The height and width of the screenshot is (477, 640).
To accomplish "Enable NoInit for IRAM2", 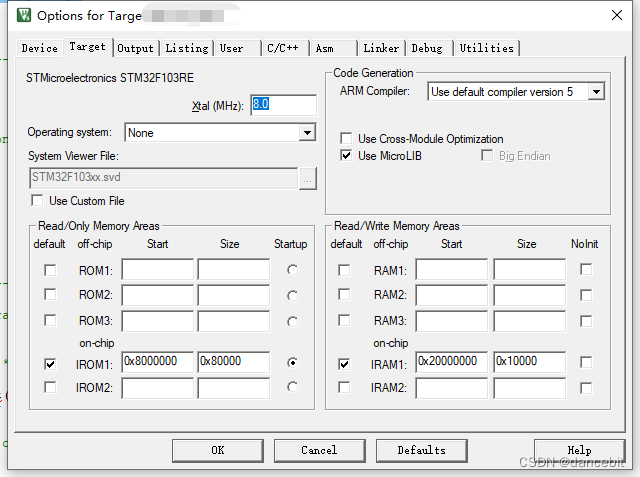I will 586,388.
